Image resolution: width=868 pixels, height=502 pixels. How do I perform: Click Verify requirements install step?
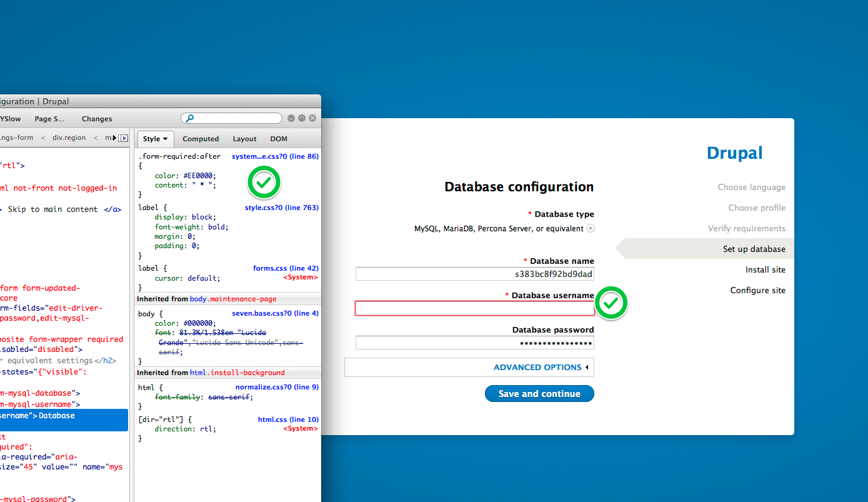coord(747,228)
